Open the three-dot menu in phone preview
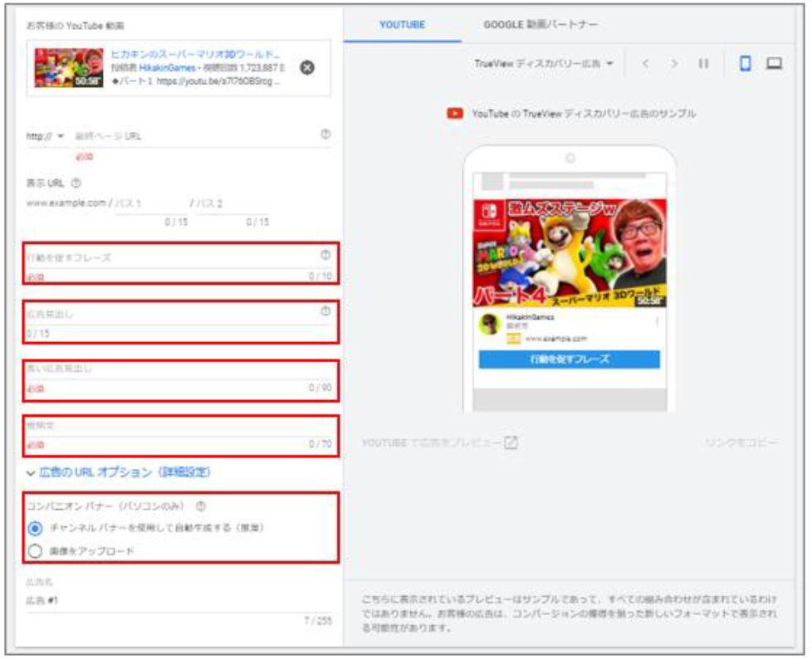The width and height of the screenshot is (812, 660). [657, 321]
